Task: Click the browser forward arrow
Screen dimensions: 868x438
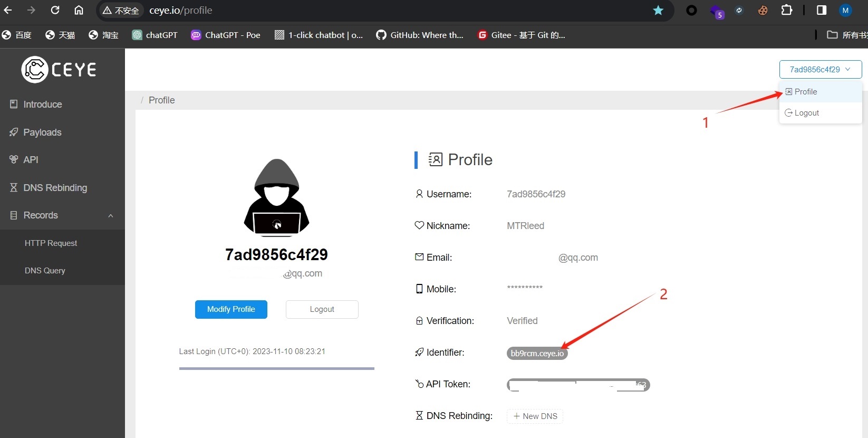Action: 32,10
